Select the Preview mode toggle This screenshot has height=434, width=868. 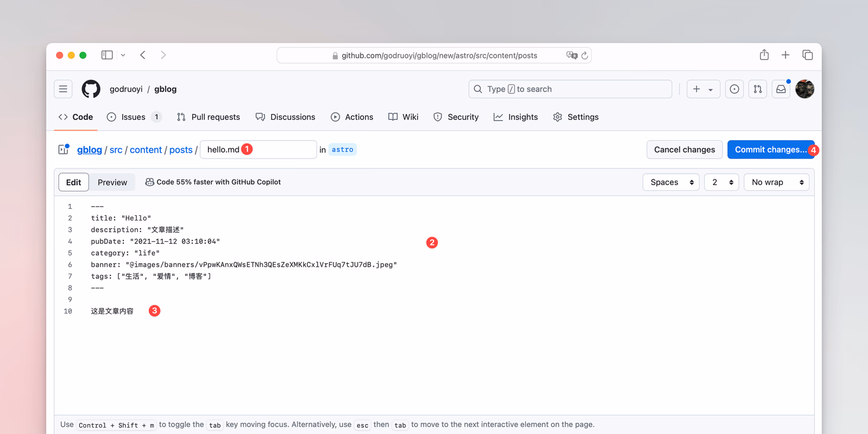click(x=112, y=182)
